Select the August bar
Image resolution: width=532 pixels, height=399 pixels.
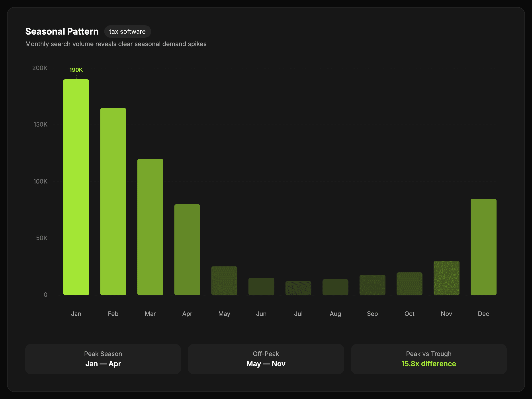coord(335,287)
